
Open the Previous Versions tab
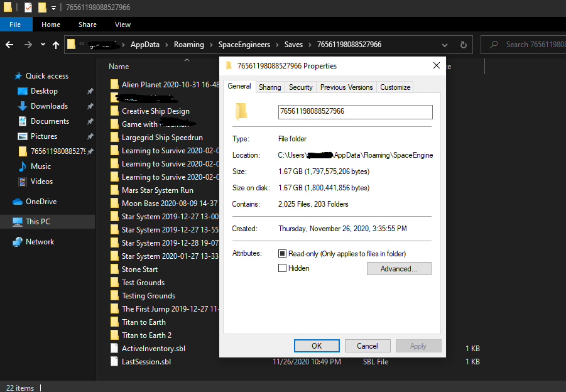point(346,87)
